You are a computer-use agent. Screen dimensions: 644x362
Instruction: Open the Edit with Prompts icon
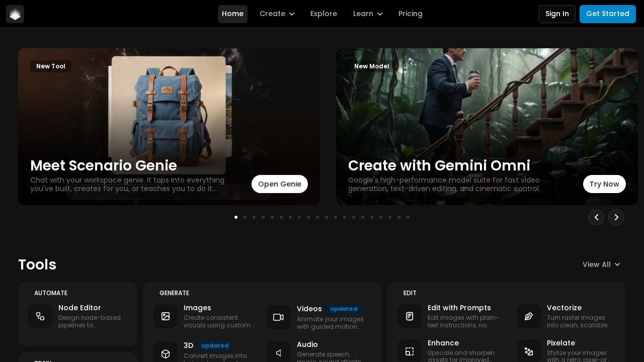[x=410, y=316]
